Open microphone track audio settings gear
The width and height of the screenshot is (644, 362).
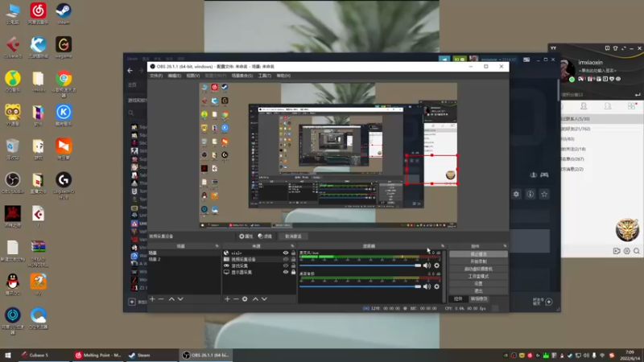[x=436, y=265]
